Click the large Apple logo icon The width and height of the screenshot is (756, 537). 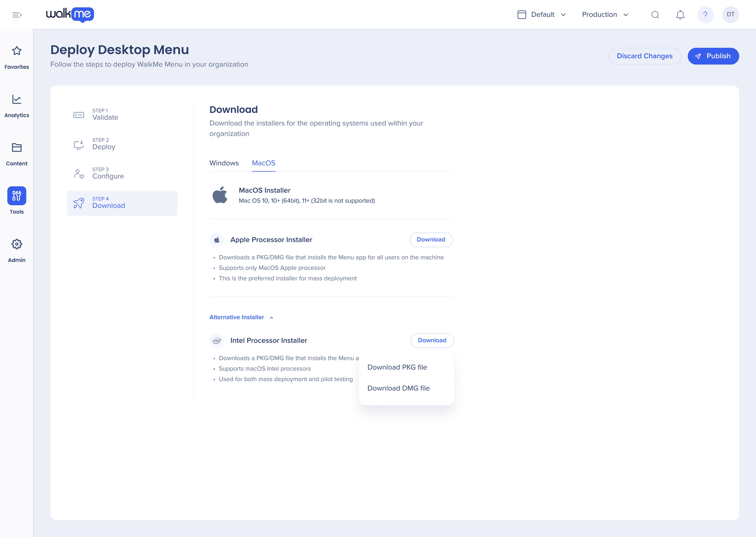(220, 195)
